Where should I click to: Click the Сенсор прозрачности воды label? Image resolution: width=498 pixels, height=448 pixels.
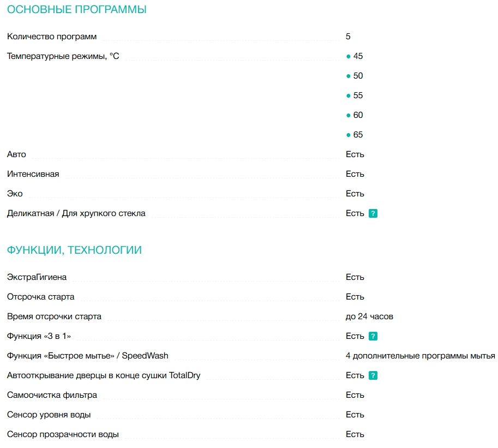pos(63,434)
